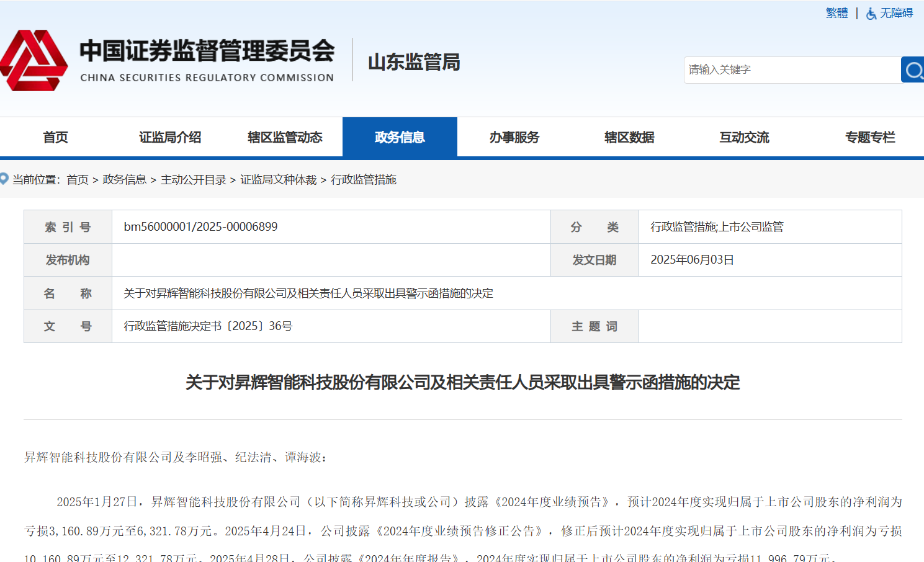
Task: Click the addressee line 昇辉智能科技股份有限公司及李昭强
Action: pyautogui.click(x=176, y=458)
